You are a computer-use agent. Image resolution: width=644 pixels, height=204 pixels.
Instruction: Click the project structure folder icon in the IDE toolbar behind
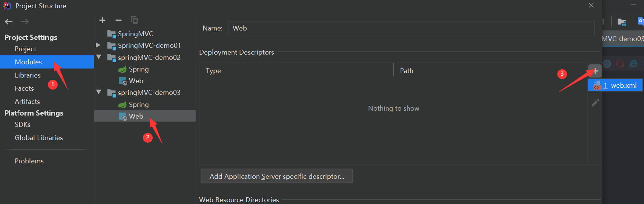[x=622, y=22]
